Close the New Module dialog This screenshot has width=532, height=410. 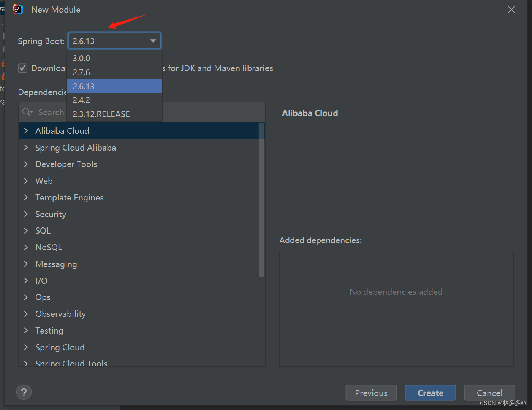(511, 10)
